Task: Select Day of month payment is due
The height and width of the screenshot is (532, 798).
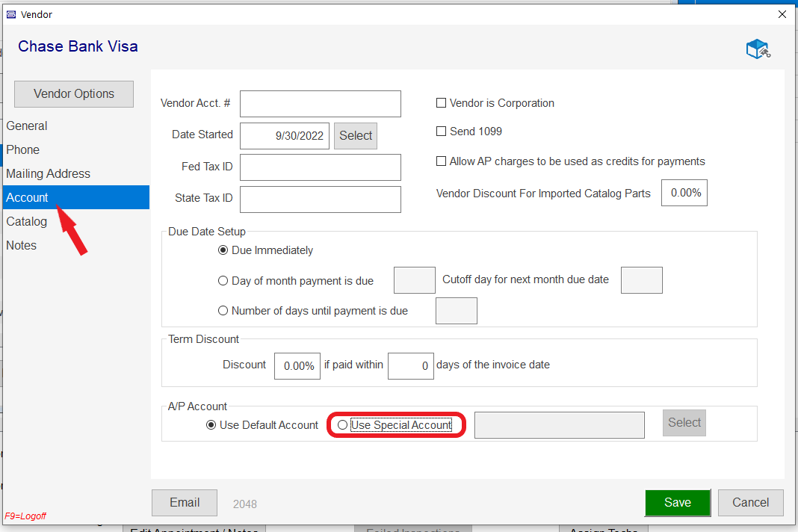Action: point(223,281)
